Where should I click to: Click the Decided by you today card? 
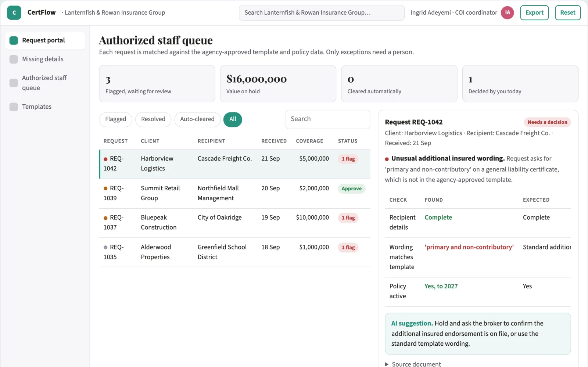pyautogui.click(x=520, y=84)
